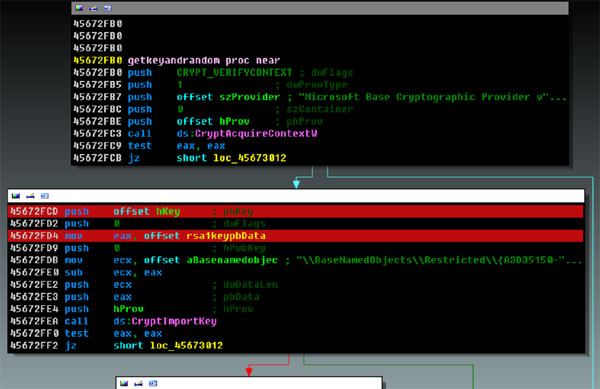Click the title bar of the CryptImportKey block
The height and width of the screenshot is (389, 600).
tap(296, 196)
